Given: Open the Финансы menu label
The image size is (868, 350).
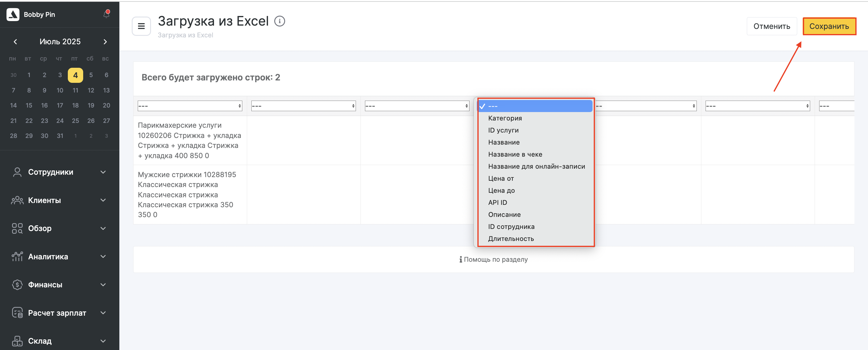Looking at the screenshot, I should point(45,285).
